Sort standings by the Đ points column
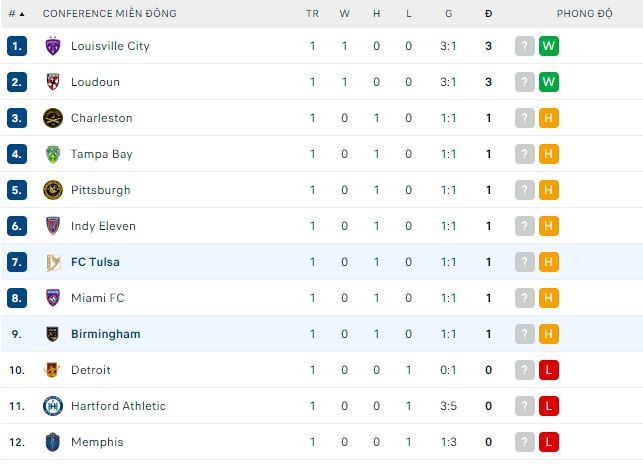Image resolution: width=643 pixels, height=467 pixels. [488, 14]
